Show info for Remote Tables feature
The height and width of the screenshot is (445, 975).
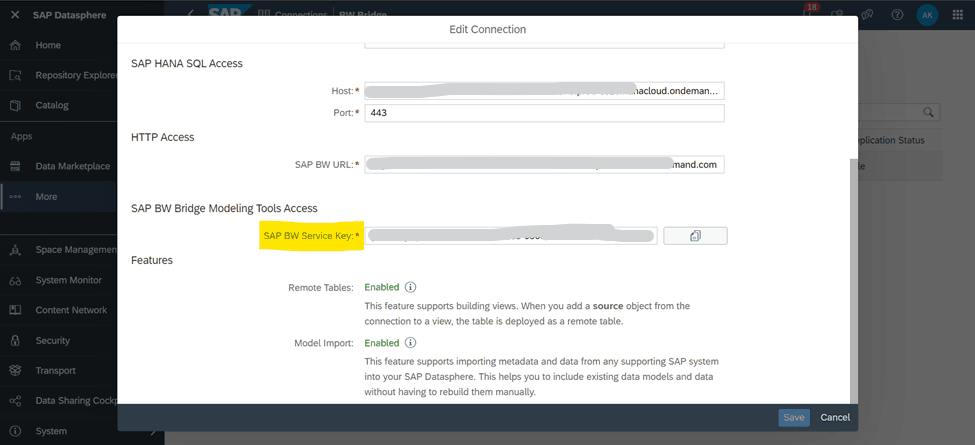(x=410, y=287)
